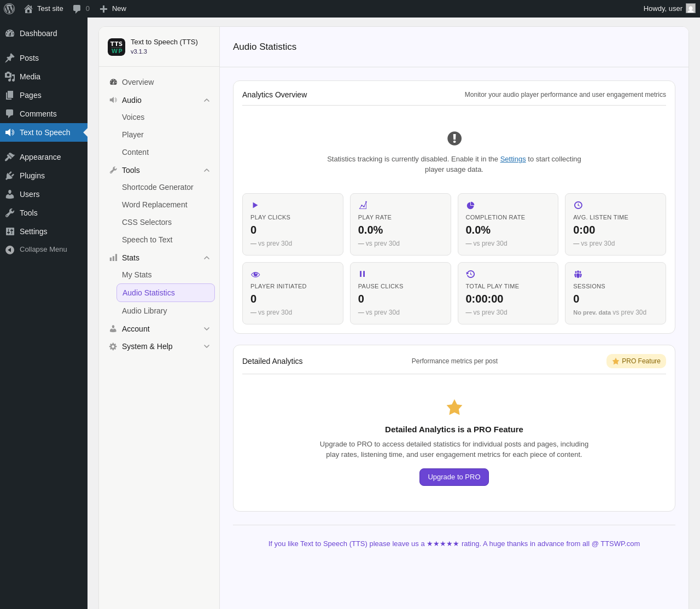Image resolution: width=700 pixels, height=609 pixels.
Task: Select the Audio Library item
Action: (144, 311)
